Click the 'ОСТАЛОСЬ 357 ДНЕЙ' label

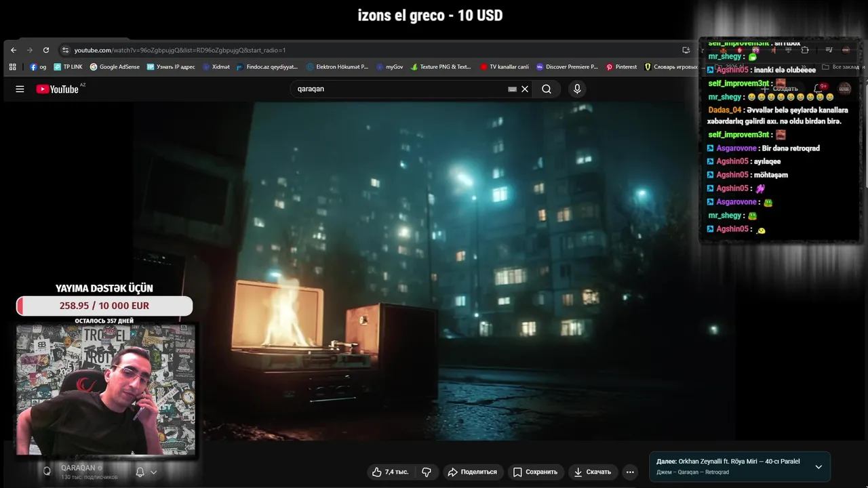(104, 321)
